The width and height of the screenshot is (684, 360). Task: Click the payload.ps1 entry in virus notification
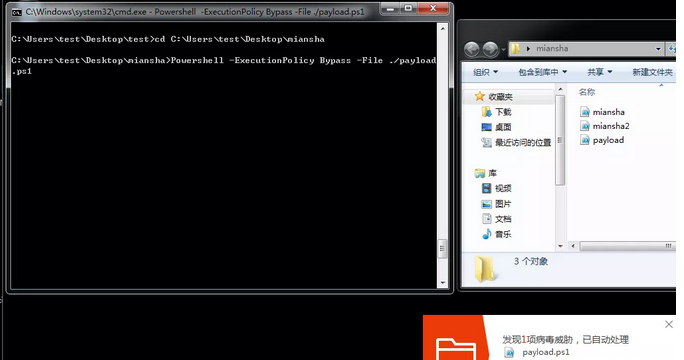click(x=546, y=352)
